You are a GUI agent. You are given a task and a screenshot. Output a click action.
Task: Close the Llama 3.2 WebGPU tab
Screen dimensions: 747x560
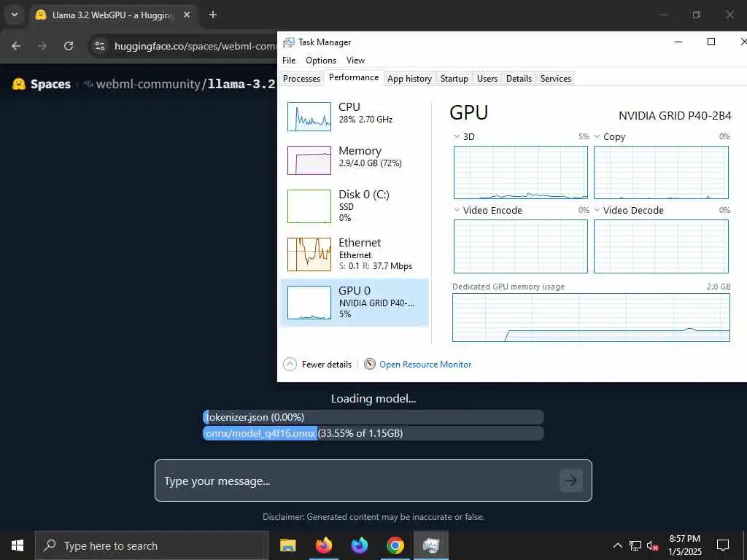tap(187, 15)
